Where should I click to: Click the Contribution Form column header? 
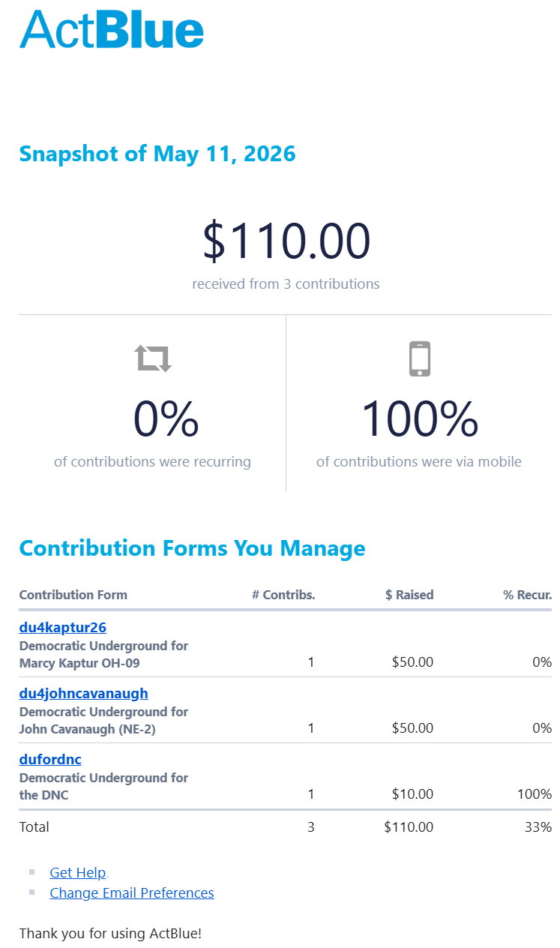click(73, 595)
